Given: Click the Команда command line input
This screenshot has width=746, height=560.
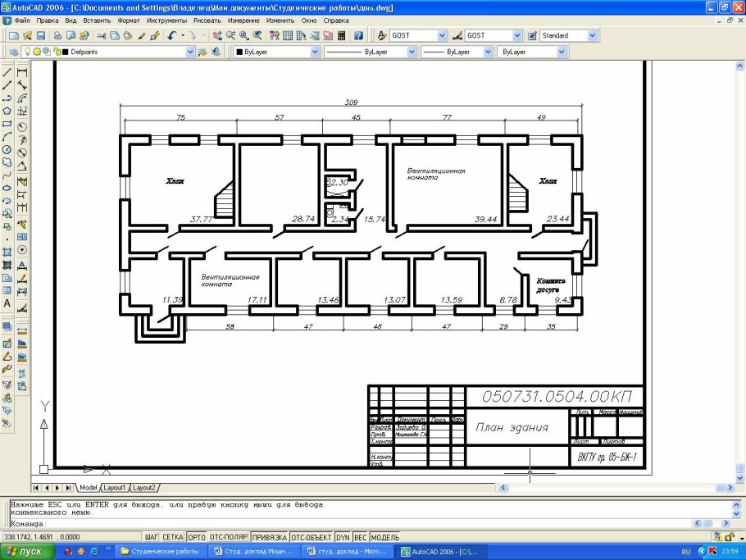Looking at the screenshot, I should (328, 523).
